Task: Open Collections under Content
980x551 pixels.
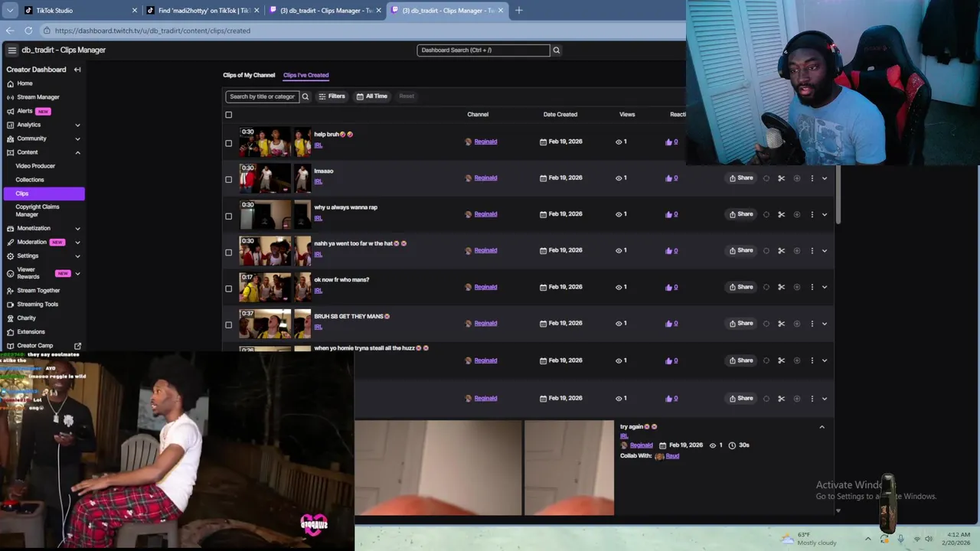Action: tap(30, 180)
